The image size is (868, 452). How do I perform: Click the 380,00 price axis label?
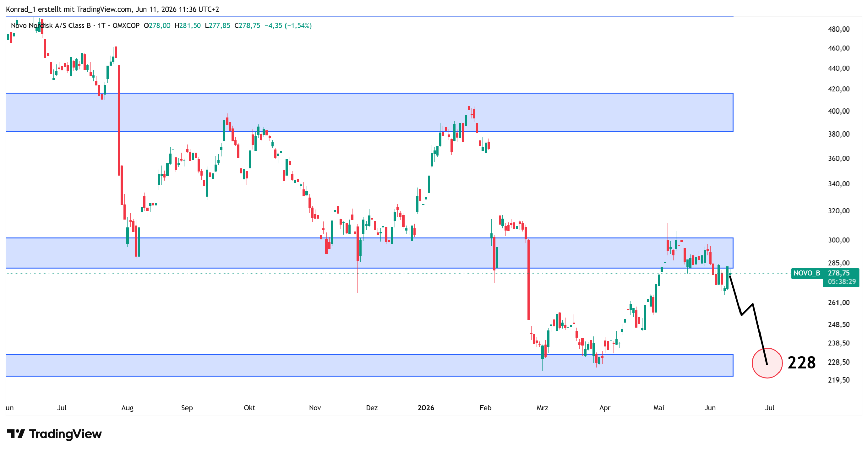tap(839, 134)
